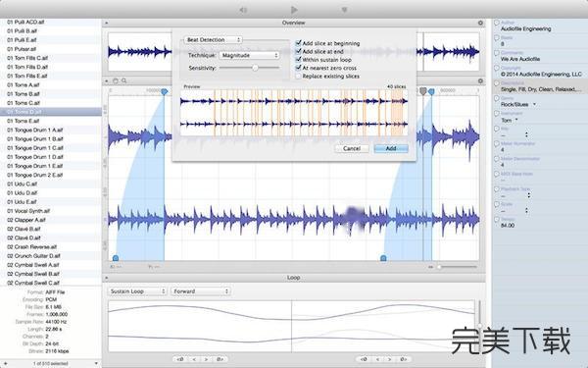Open the Technique Magnitude dropdown
This screenshot has width=588, height=368.
coord(249,55)
